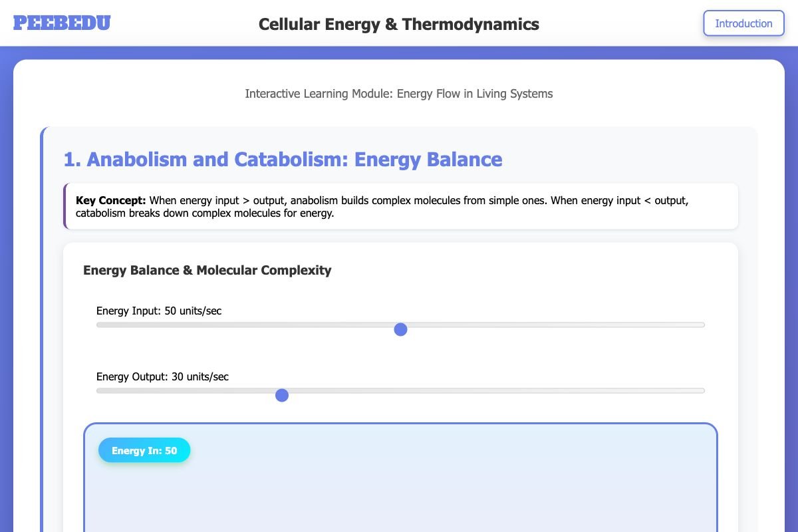Click the title Cellular Energy & Thermodynamics

coord(399,24)
